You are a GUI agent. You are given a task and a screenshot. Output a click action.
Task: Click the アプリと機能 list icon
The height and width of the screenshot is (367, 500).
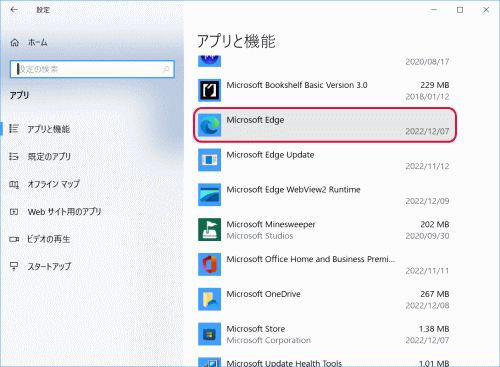coord(14,129)
